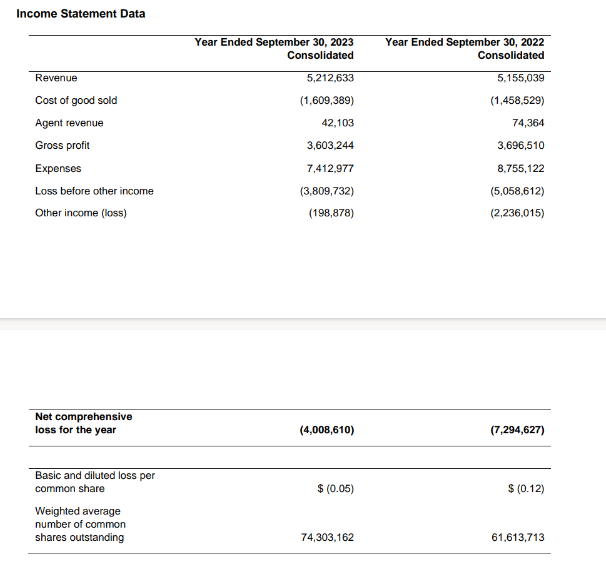Click the 2023 revenue value 5,212,633
The height and width of the screenshot is (572, 606).
[329, 78]
